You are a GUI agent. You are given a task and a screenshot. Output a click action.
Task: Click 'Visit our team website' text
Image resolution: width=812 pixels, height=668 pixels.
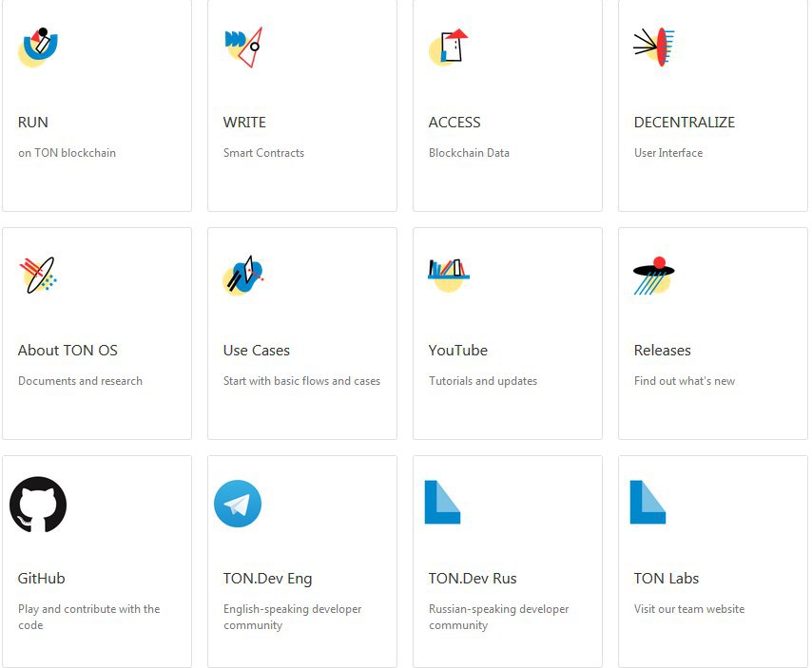point(689,609)
